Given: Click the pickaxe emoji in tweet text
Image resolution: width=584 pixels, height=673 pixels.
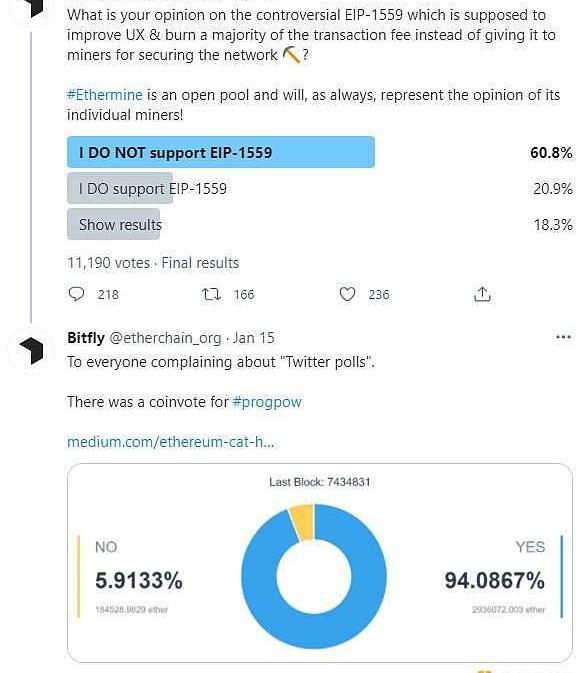Looking at the screenshot, I should click(291, 55).
